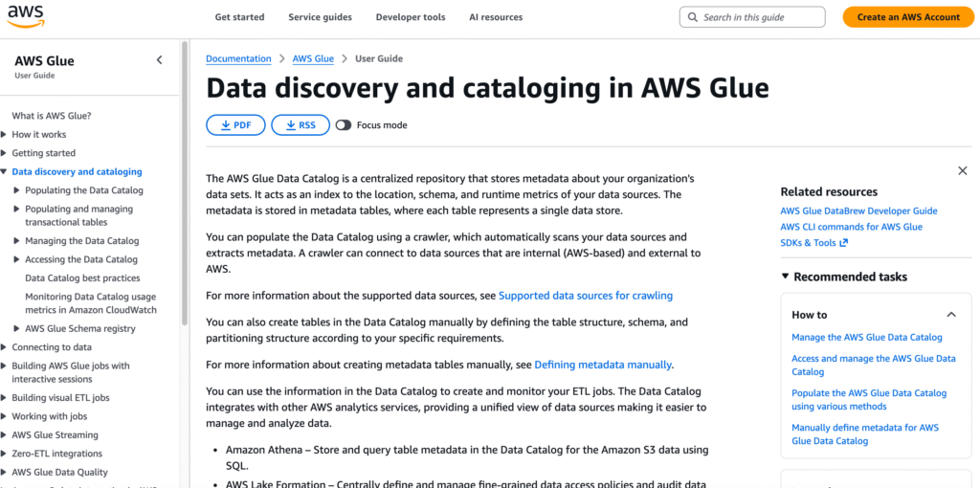Viewport: 980px width, 488px height.
Task: Select Monitoring Data Catalog usage metrics item
Action: [x=91, y=303]
